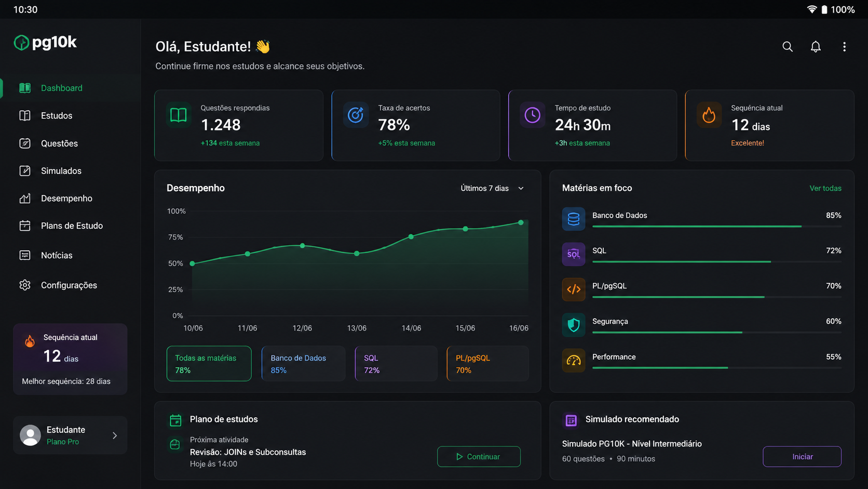The height and width of the screenshot is (489, 868).
Task: Click the SQL subject icon
Action: point(573,254)
